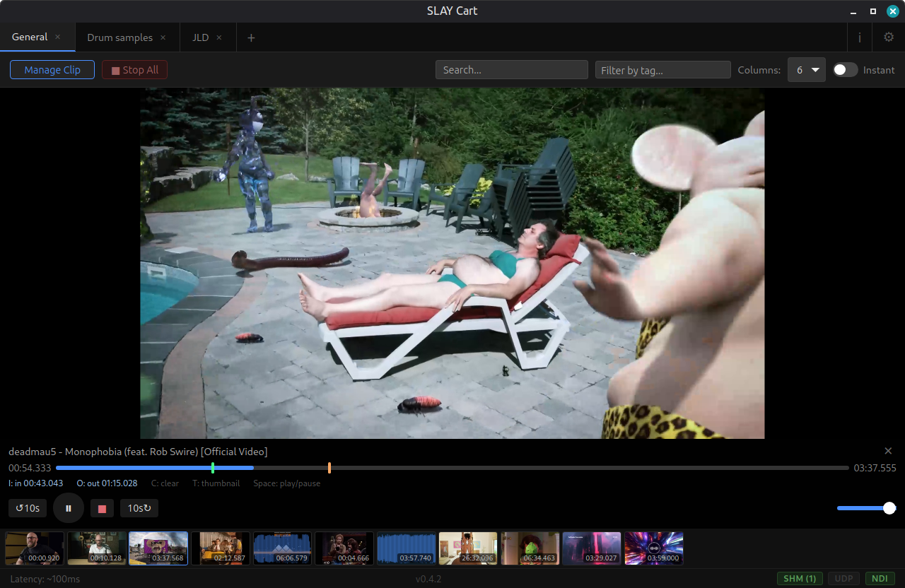Click the v0.4.2 version label
905x588 pixels.
[428, 579]
